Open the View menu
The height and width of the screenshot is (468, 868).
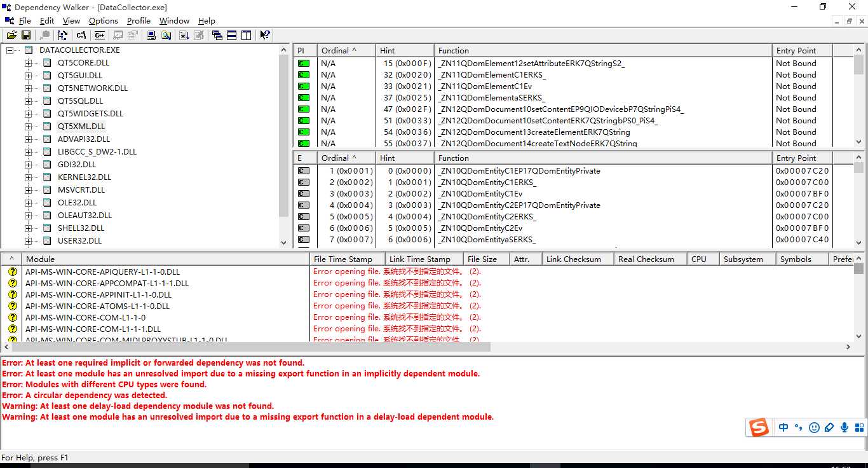pyautogui.click(x=72, y=21)
